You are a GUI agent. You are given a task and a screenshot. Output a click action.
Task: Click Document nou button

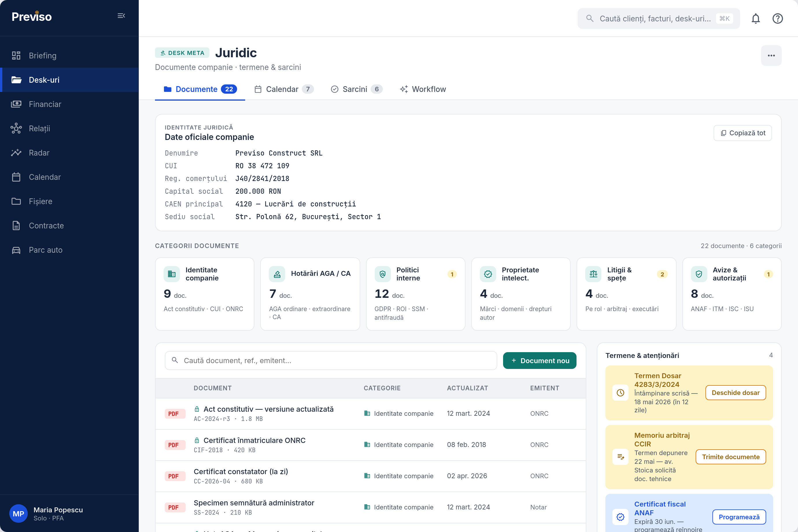click(x=540, y=360)
